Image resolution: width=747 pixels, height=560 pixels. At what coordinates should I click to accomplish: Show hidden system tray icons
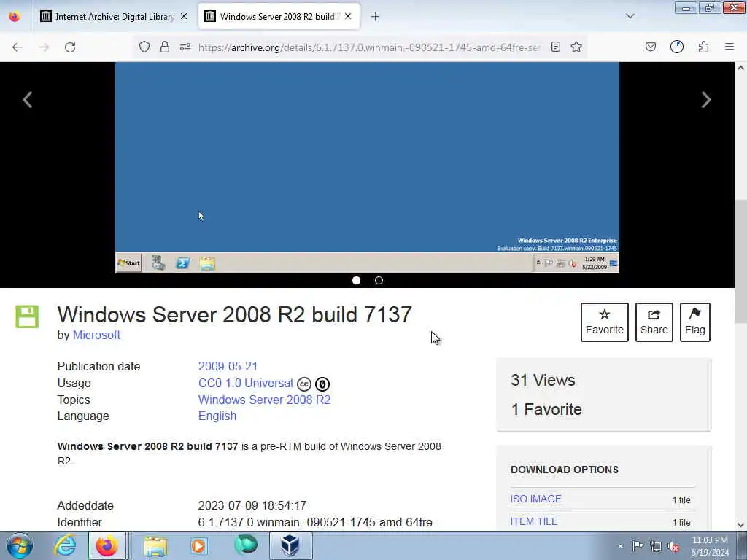pyautogui.click(x=620, y=546)
